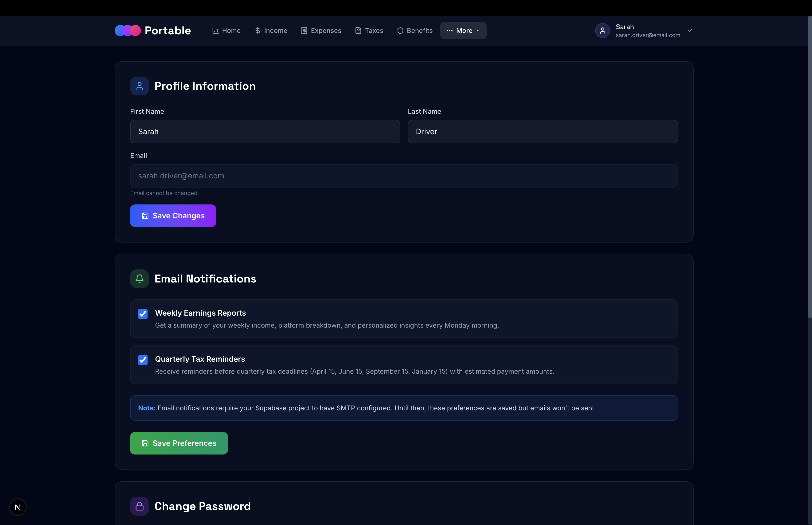Click the Change Password lock icon
Screen dimensions: 812x525
(139, 506)
